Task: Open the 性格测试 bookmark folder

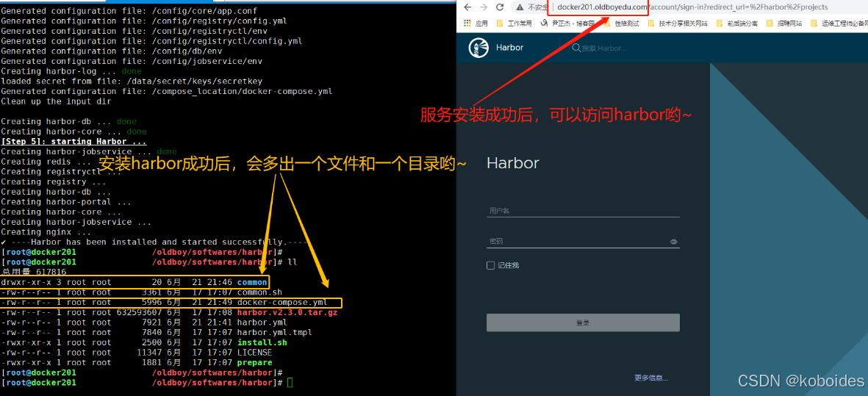Action: tap(621, 24)
